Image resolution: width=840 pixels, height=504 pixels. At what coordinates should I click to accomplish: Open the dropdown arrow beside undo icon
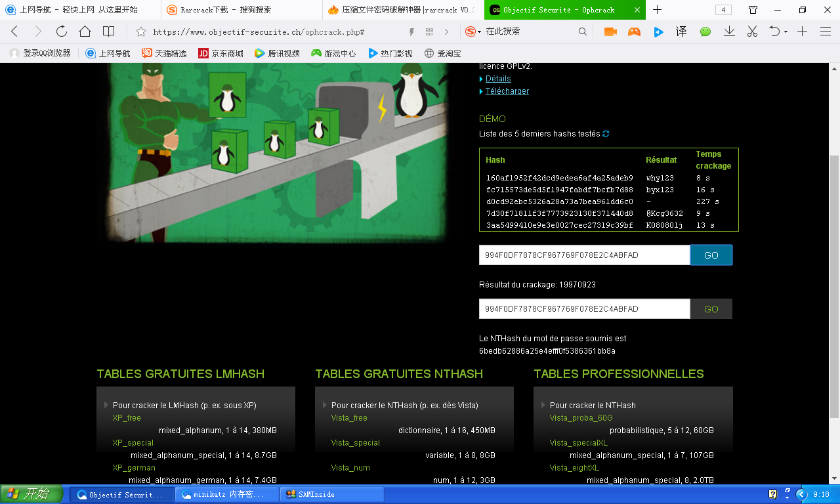coord(786,32)
